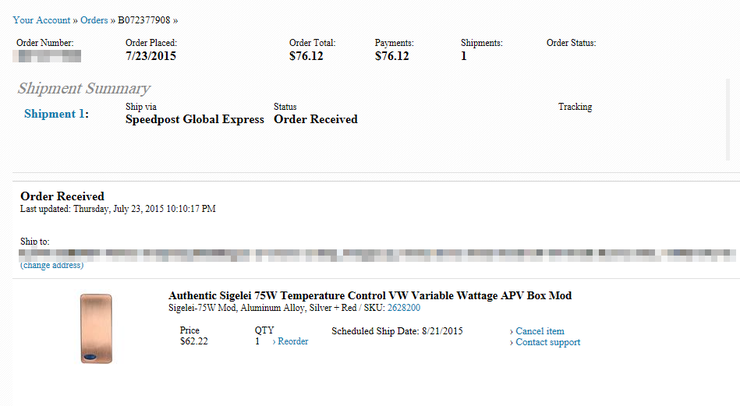Open the Shipment 1 link
Screen dimensions: 740x406
(55, 114)
